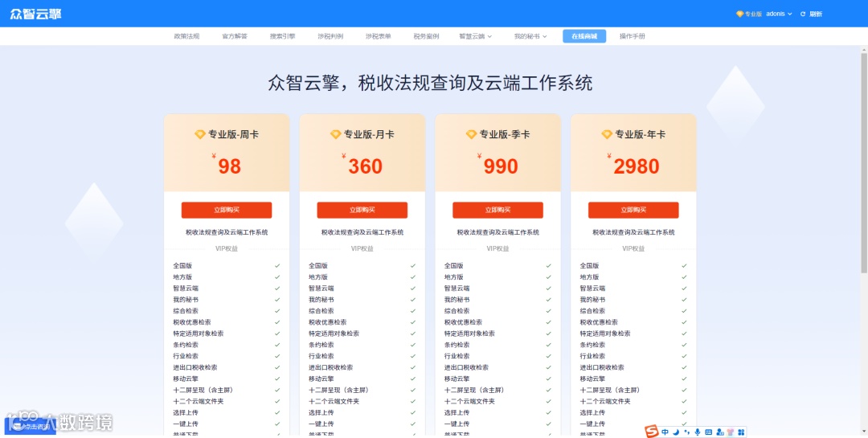The image size is (868, 438).
Task: Click the user account icon on IME bar
Action: (x=719, y=432)
